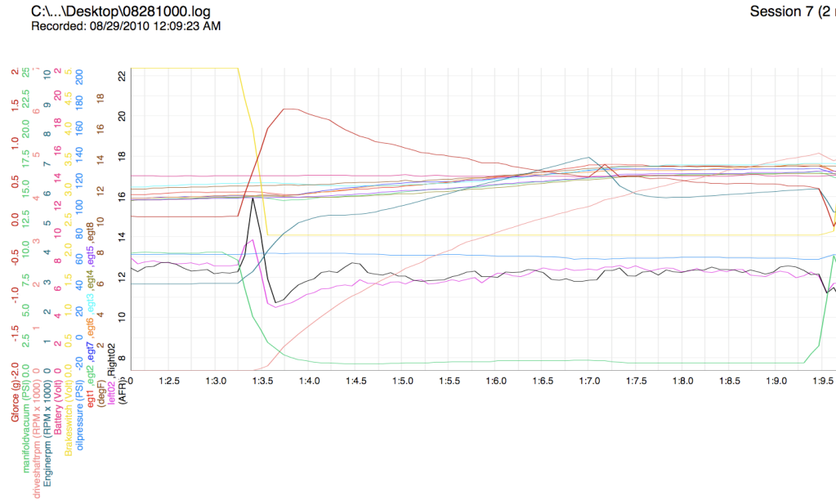Click the '(degF)' unit label
The height and width of the screenshot is (504, 836).
[x=101, y=393]
